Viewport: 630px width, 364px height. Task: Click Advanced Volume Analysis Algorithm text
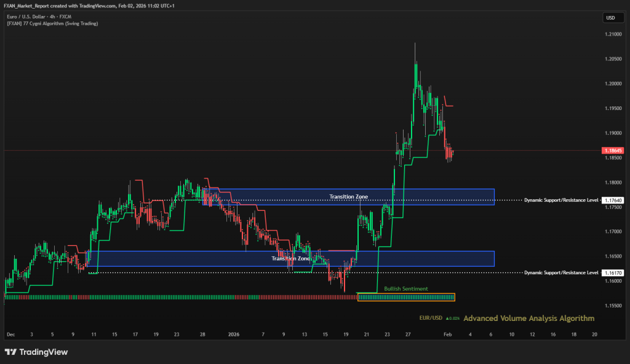[x=528, y=318]
